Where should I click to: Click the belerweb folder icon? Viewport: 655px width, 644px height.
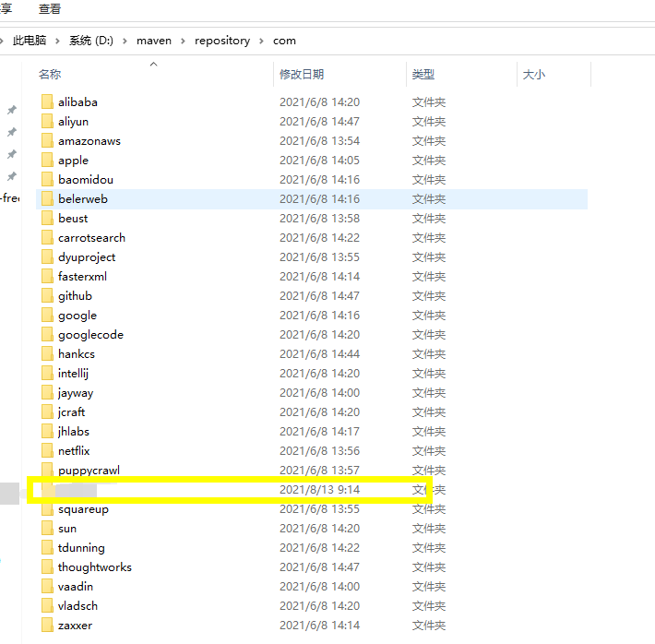[x=47, y=198]
